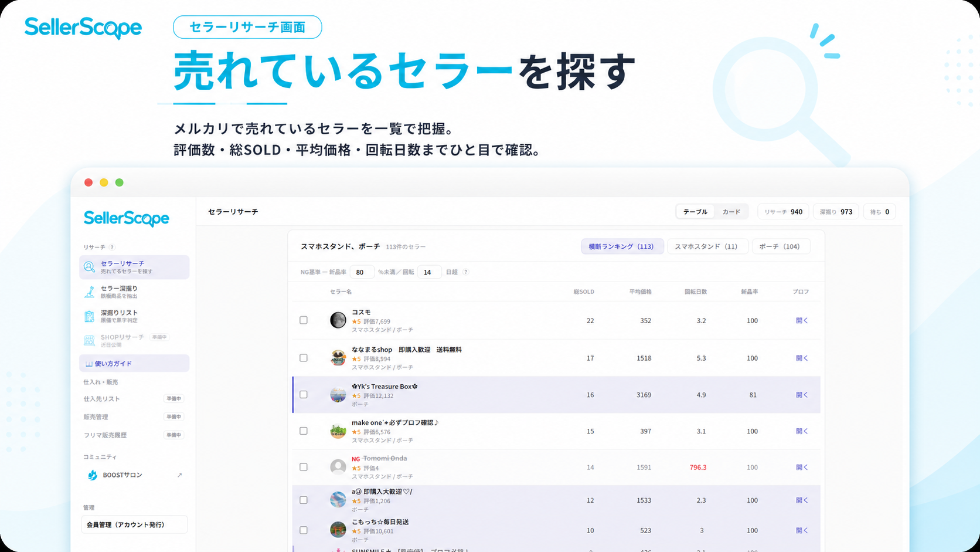Open 深掘りリスト in the sidebar
This screenshot has height=552, width=980.
[x=134, y=316]
